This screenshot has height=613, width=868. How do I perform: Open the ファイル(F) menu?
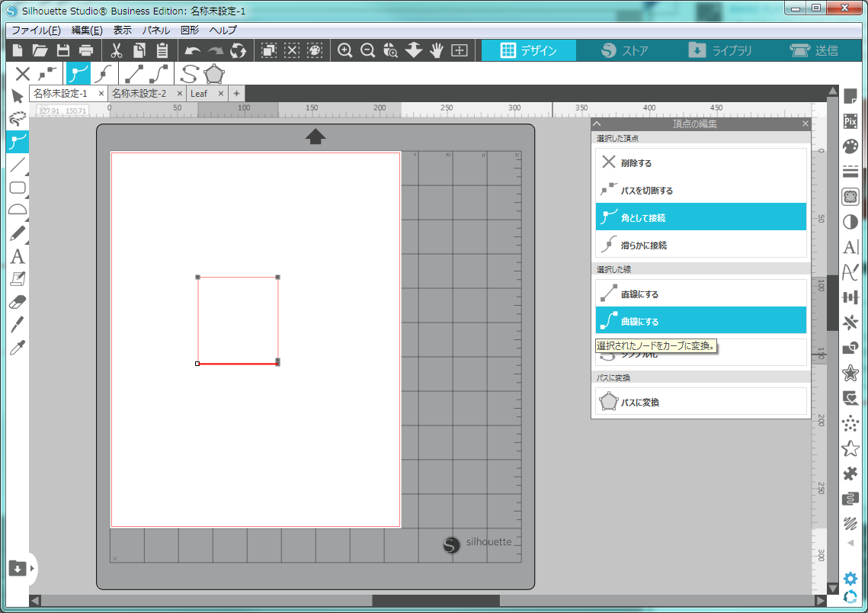(x=36, y=30)
